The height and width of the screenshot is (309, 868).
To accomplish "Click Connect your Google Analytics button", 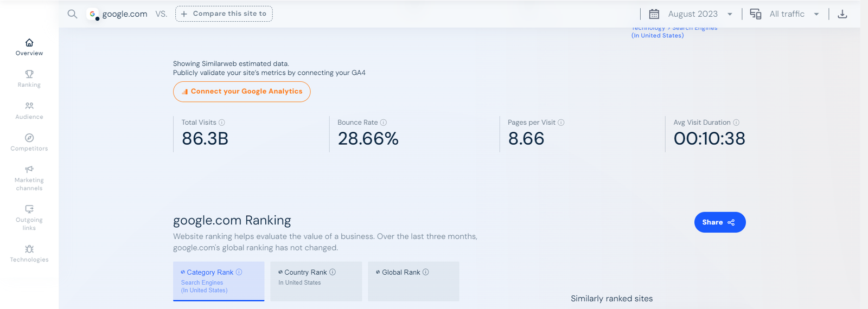I will pyautogui.click(x=242, y=92).
